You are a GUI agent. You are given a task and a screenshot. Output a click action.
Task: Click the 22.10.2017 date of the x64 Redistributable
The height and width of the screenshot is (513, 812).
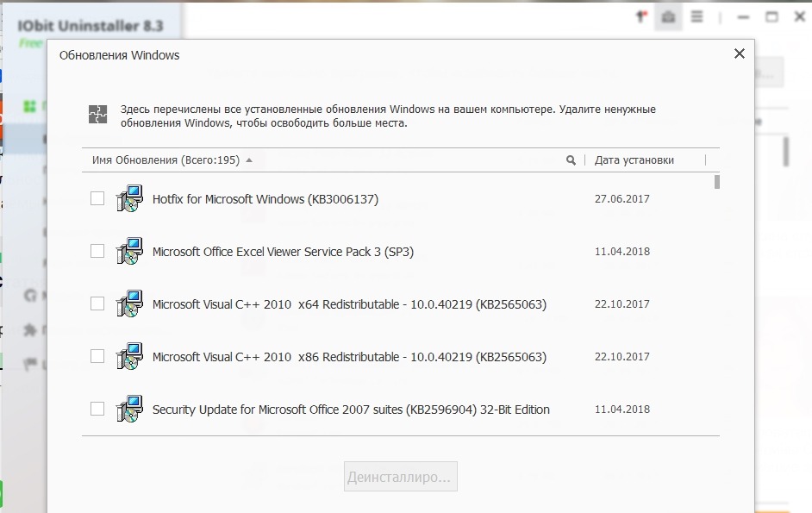pyautogui.click(x=622, y=303)
